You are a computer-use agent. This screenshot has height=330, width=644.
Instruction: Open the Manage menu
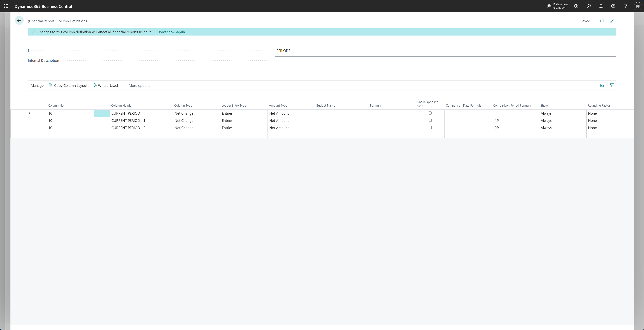[x=37, y=86]
